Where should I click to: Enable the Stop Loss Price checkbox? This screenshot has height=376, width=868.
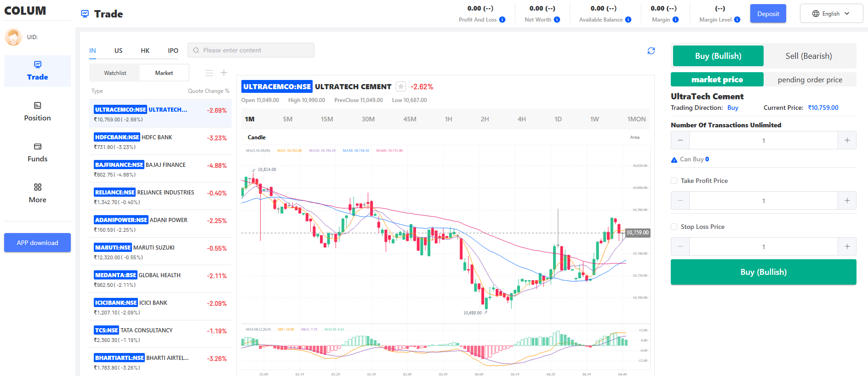(674, 227)
